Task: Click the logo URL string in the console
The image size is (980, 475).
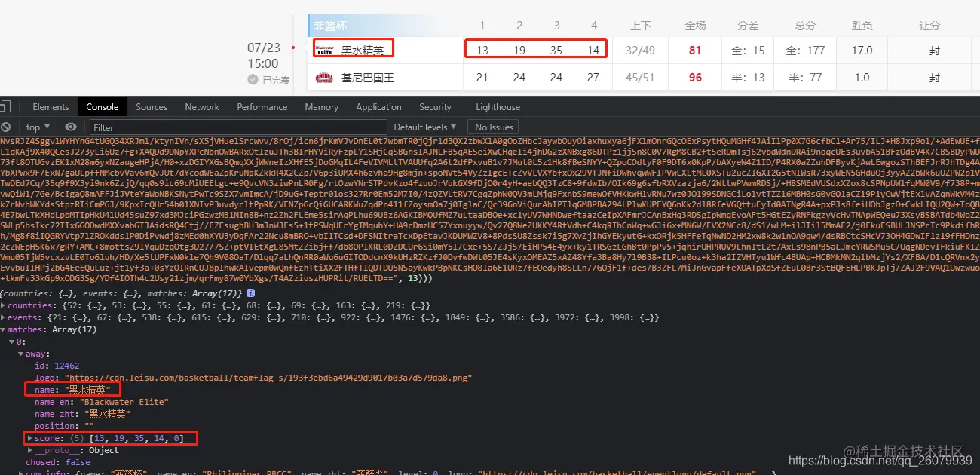Action: click(268, 378)
